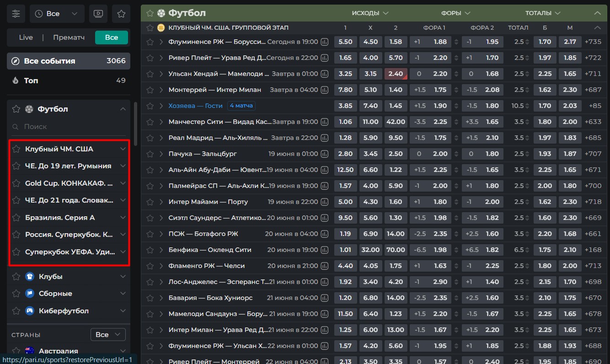The image size is (610, 364).
Task: Open the ИСХОДЫ market dropdown
Action: pos(370,13)
